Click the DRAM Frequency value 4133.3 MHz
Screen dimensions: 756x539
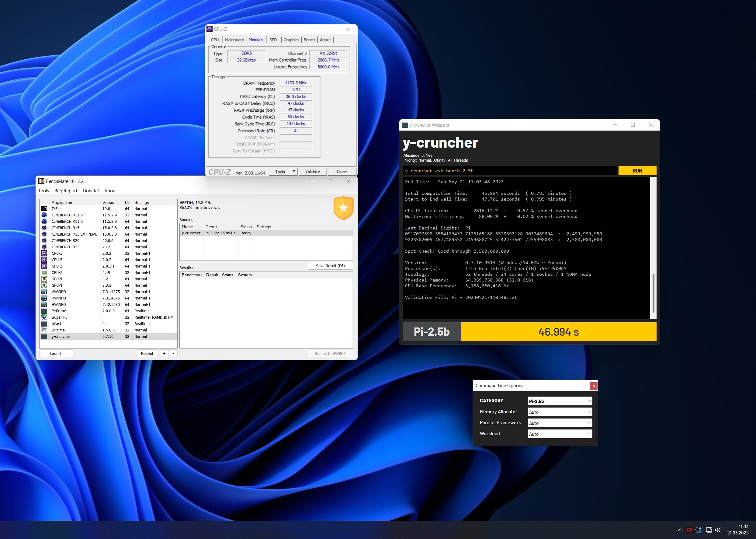click(x=296, y=83)
